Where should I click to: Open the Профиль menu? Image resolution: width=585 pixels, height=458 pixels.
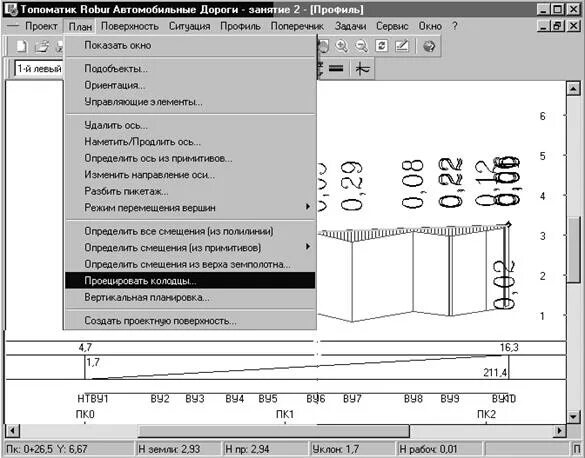pos(240,26)
